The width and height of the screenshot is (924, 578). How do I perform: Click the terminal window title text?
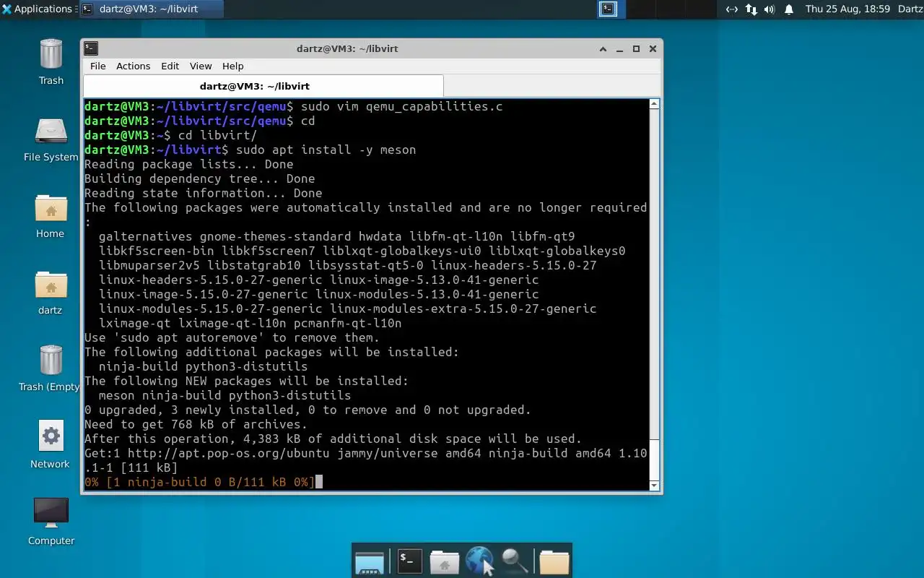(x=347, y=49)
